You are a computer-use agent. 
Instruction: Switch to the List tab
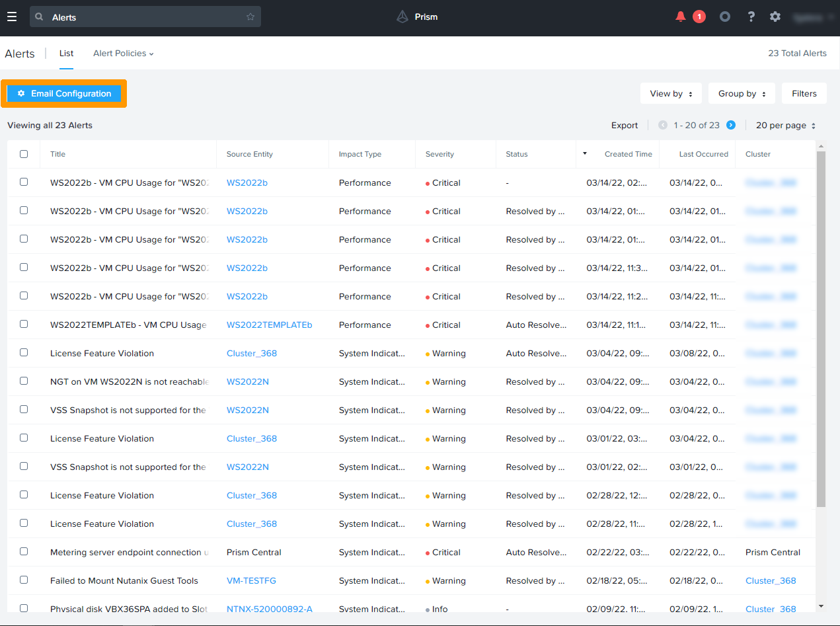click(x=66, y=54)
